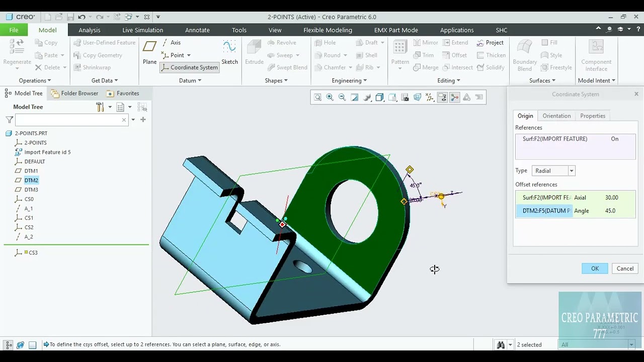Click the tree filter funnel icon
The image size is (644, 362).
click(9, 120)
